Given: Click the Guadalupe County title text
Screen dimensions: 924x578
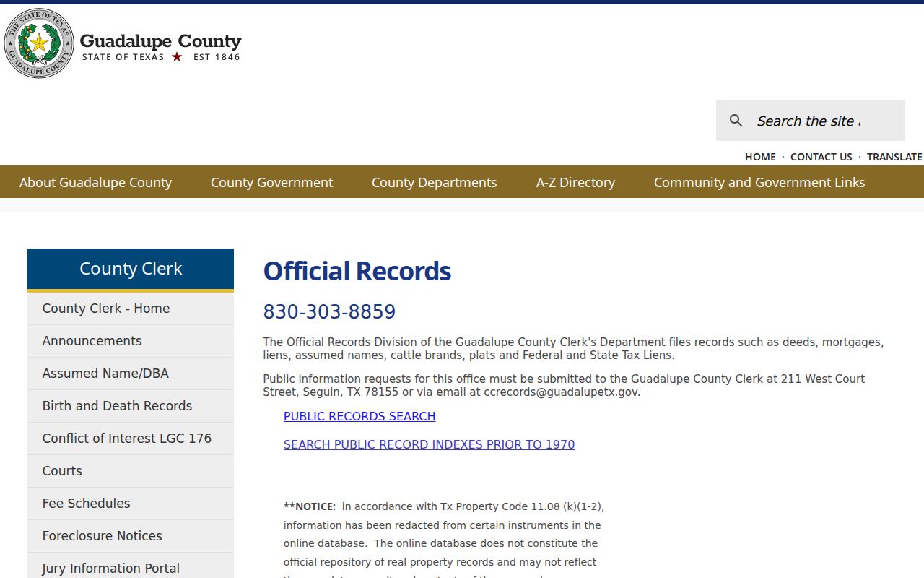Looking at the screenshot, I should pyautogui.click(x=160, y=41).
